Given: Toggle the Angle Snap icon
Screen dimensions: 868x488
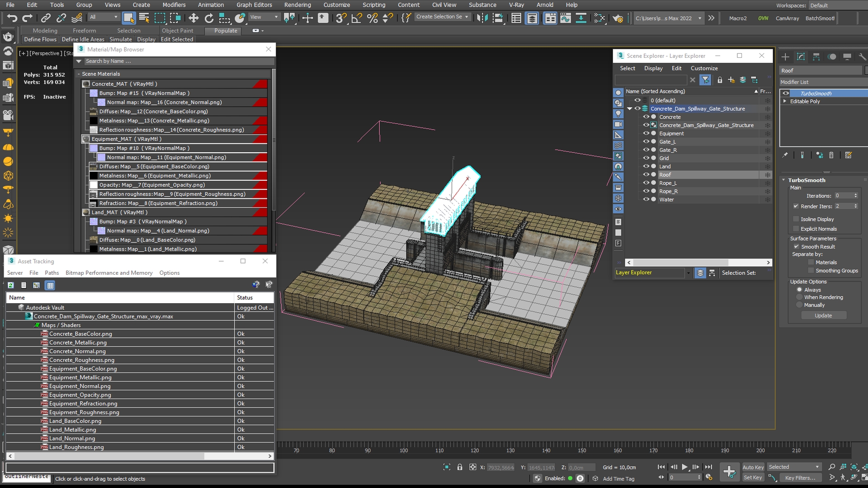Looking at the screenshot, I should coord(357,18).
